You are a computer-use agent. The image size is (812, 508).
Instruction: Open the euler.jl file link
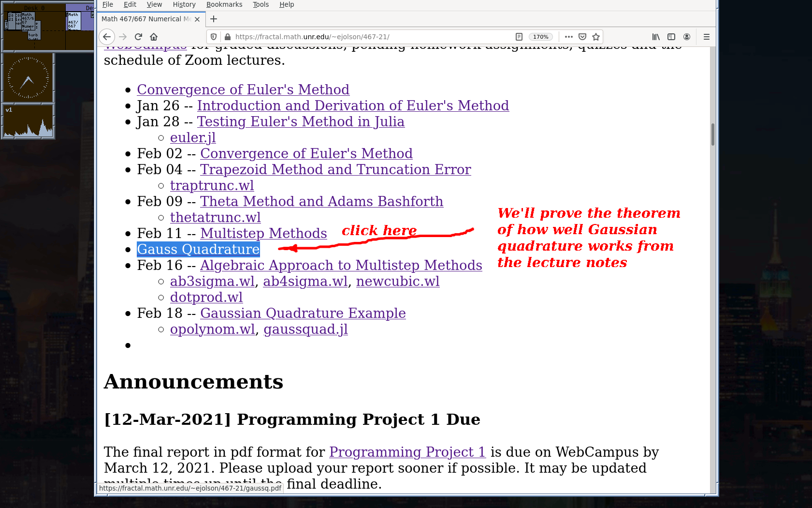[193, 138]
